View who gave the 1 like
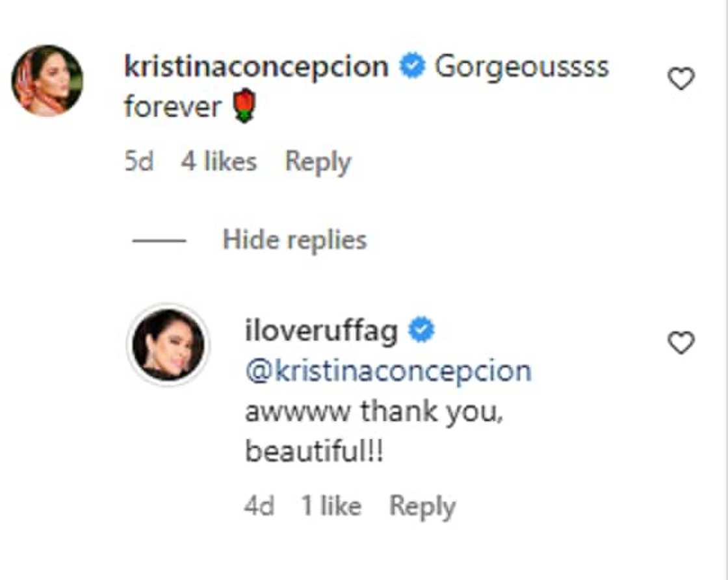 coord(331,507)
